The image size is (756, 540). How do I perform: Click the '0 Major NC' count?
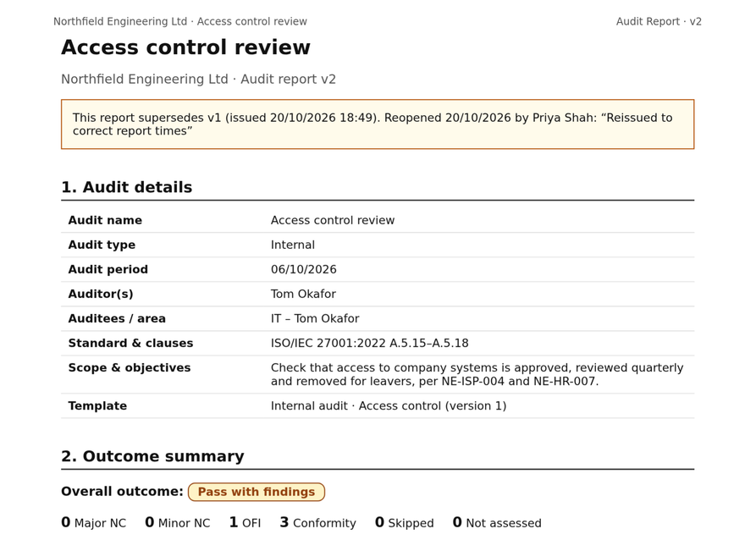click(x=93, y=522)
